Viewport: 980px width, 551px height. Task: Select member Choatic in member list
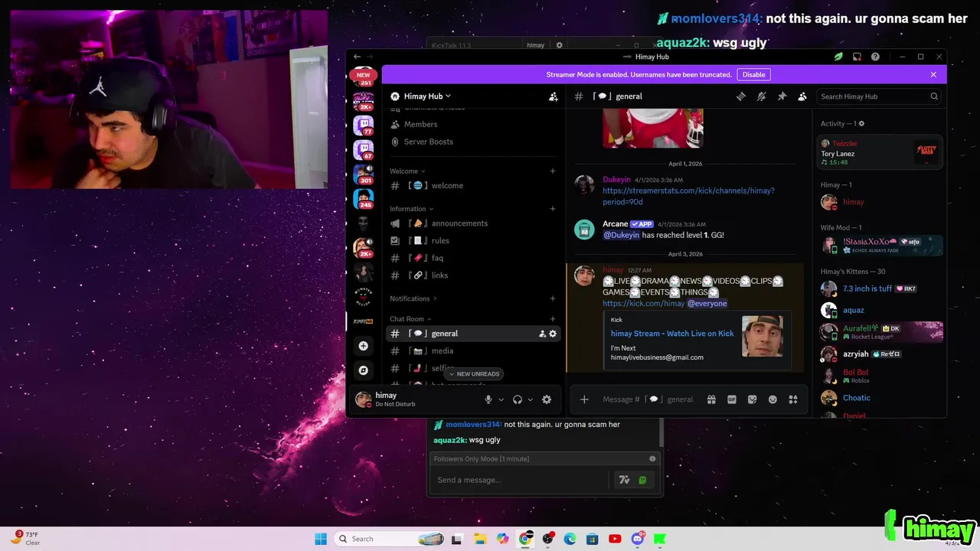coord(880,398)
